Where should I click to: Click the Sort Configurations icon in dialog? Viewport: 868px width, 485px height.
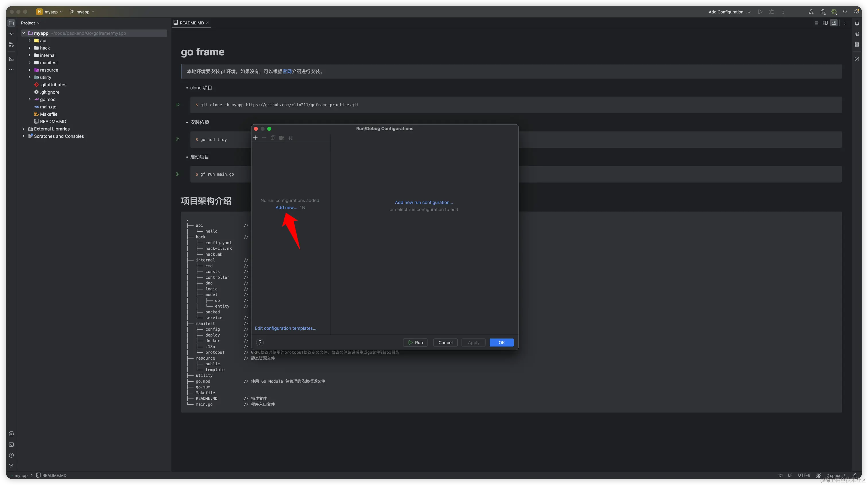tap(290, 138)
